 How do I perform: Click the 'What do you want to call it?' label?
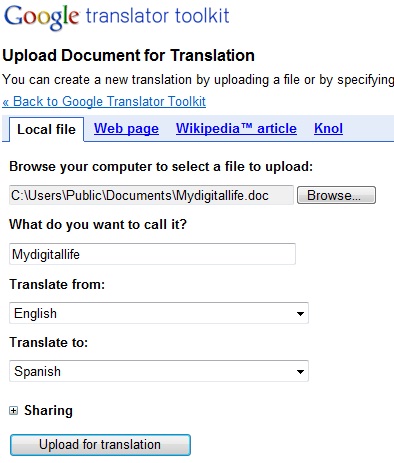pyautogui.click(x=98, y=224)
